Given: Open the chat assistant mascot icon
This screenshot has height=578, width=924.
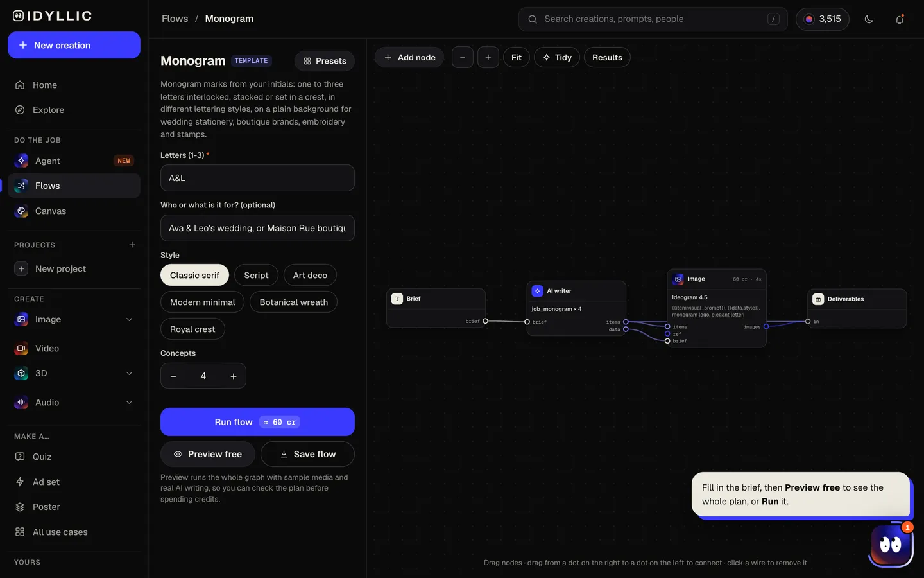Looking at the screenshot, I should coord(891,545).
